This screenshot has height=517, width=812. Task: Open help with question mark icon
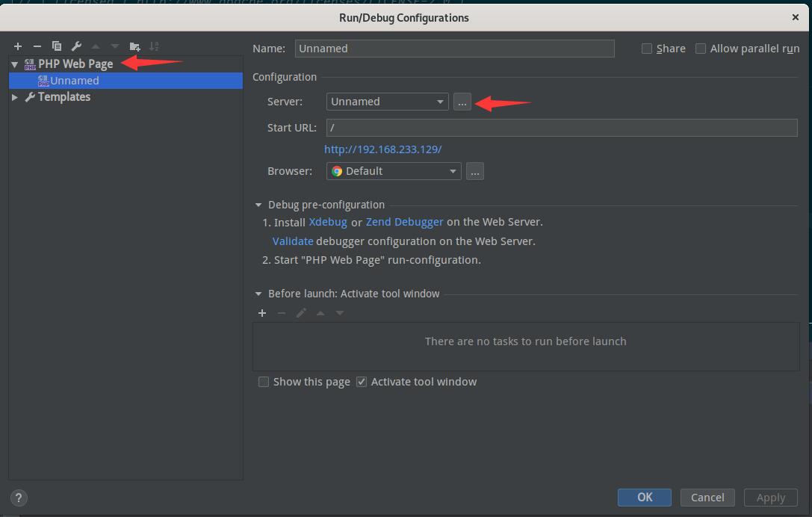click(19, 498)
